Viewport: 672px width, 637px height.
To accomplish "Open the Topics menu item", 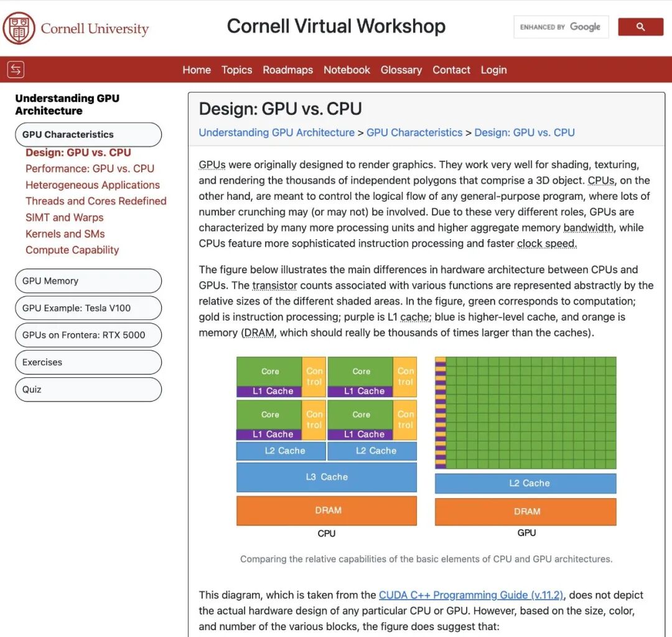I will click(236, 70).
